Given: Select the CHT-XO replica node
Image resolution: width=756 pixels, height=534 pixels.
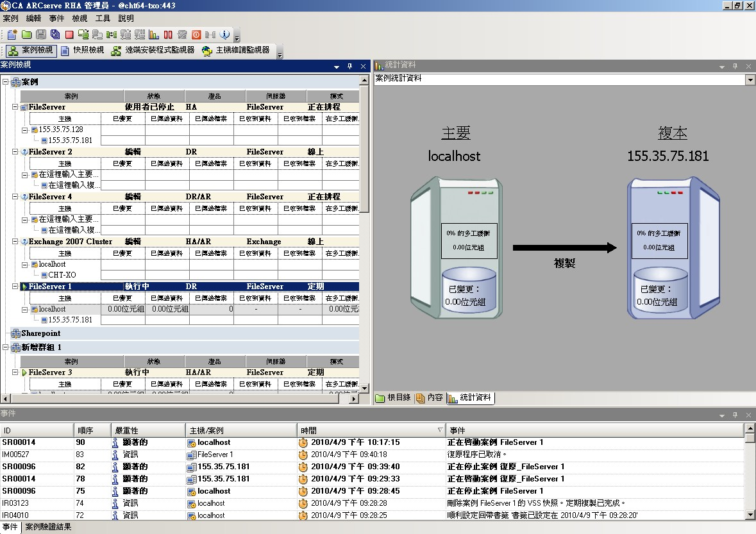Looking at the screenshot, I should point(62,275).
